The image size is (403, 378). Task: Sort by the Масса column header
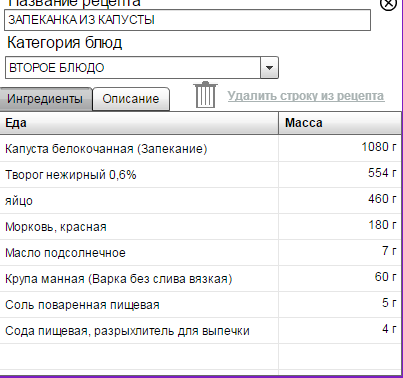340,123
